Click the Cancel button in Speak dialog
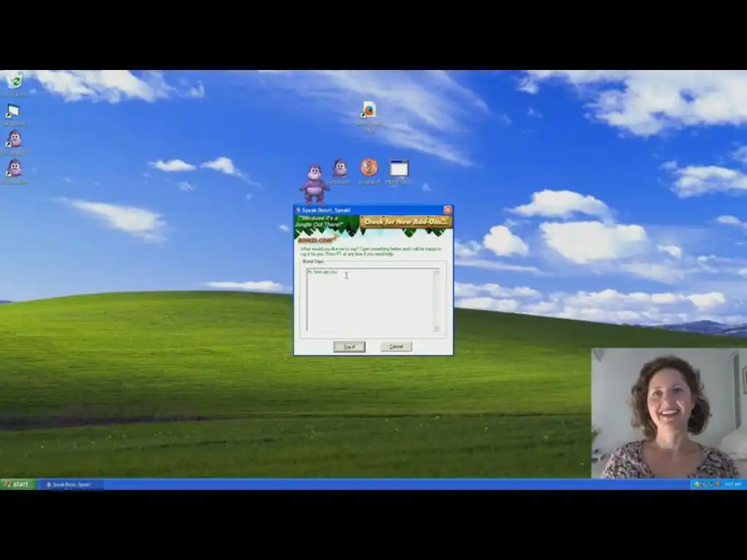The image size is (747, 560). click(x=396, y=346)
